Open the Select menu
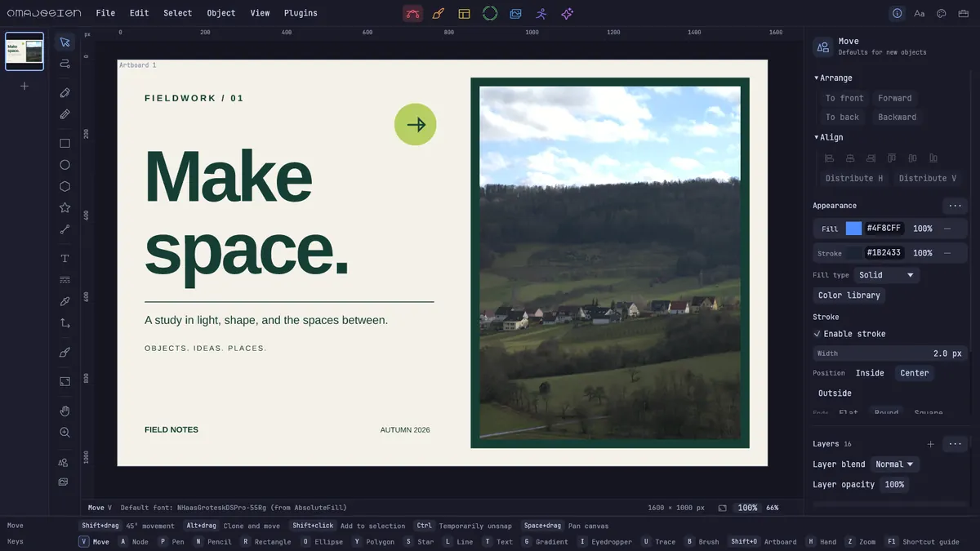980x551 pixels. 177,13
